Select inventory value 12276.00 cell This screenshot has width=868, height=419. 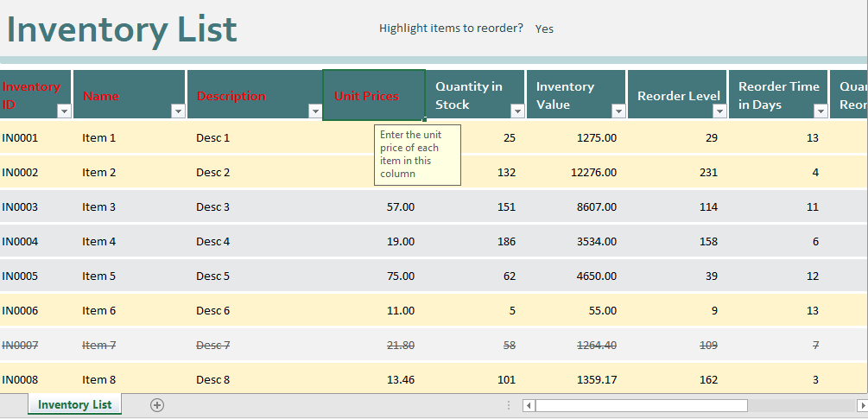594,173
